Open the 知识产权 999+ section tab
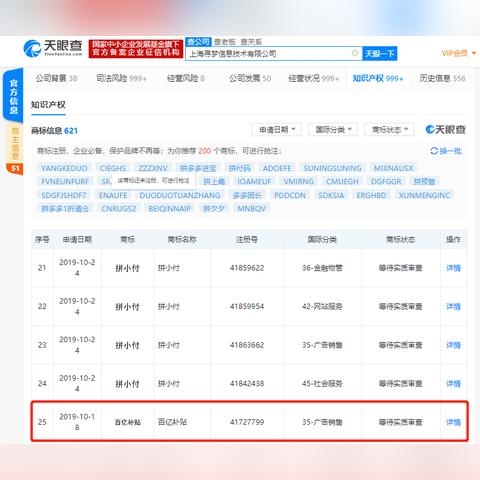The height and width of the screenshot is (480, 480). [x=378, y=78]
